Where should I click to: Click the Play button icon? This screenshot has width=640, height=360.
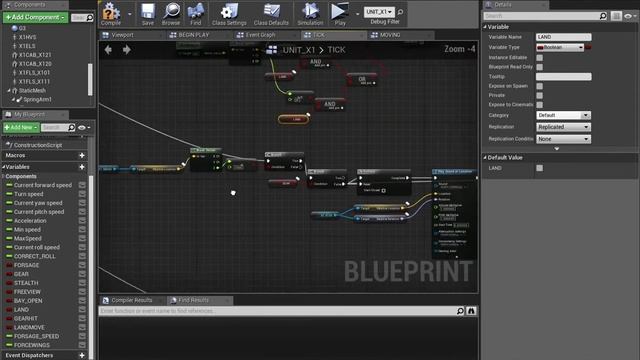(339, 13)
